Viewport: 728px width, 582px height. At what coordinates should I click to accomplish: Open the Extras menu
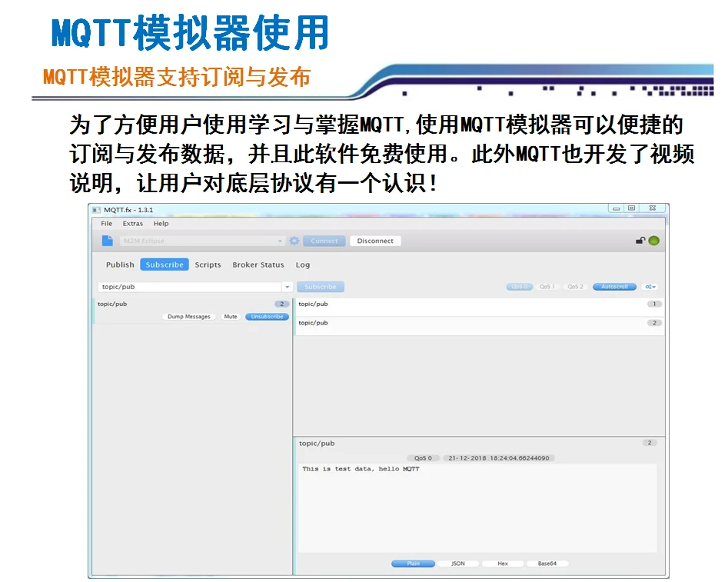click(133, 224)
